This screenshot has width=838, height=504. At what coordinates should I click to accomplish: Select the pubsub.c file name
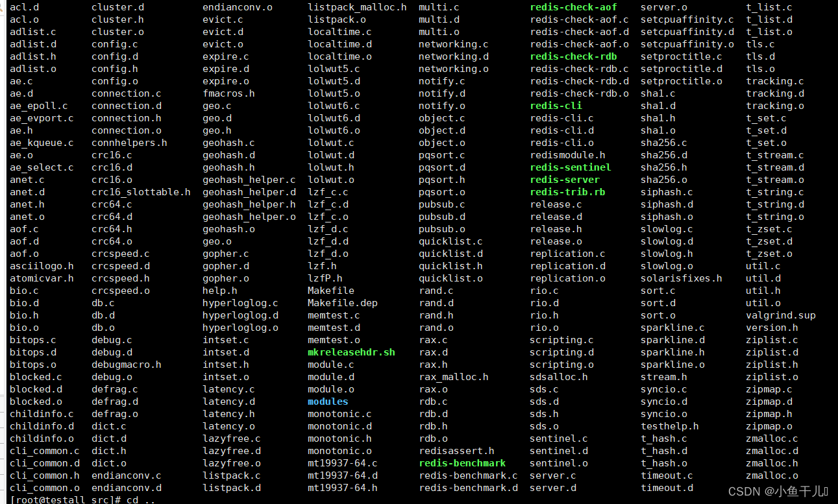pyautogui.click(x=442, y=204)
